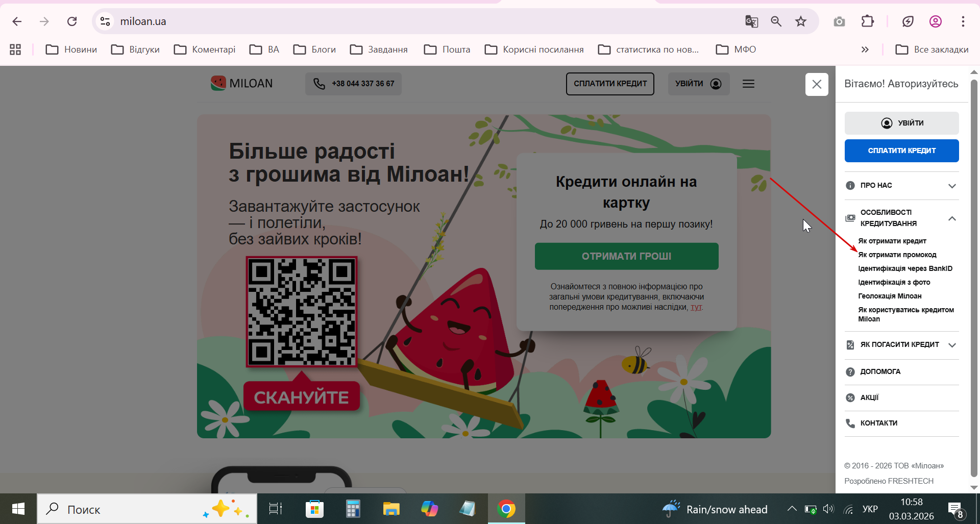Viewport: 980px width, 524px height.
Task: Switch the УКР keyboard language indicator
Action: (x=870, y=509)
